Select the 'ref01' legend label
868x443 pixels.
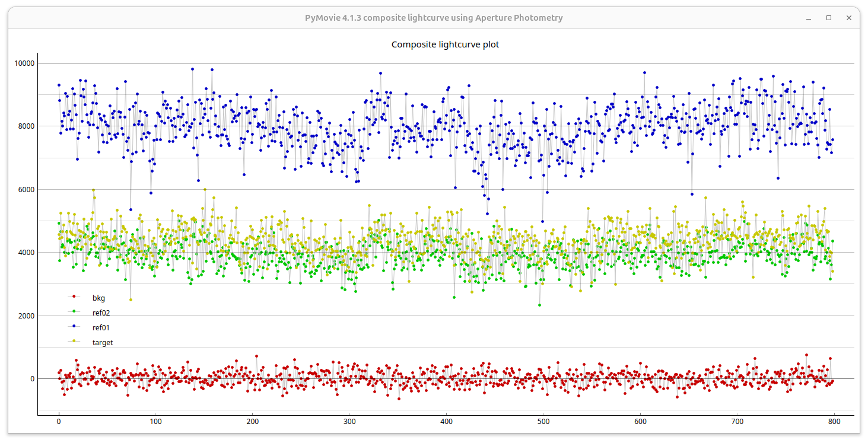tap(101, 328)
